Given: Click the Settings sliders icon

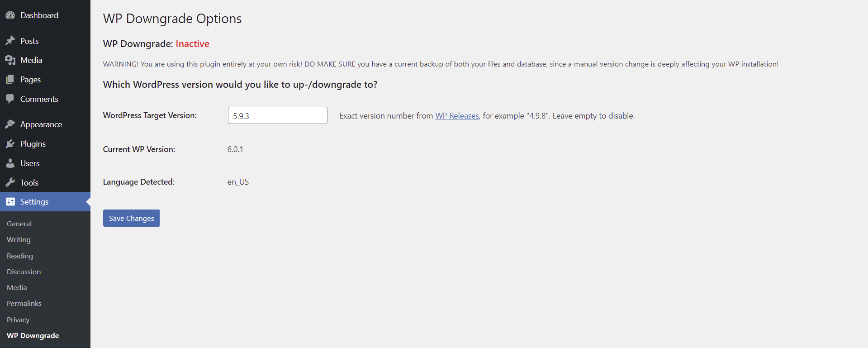Looking at the screenshot, I should click(x=11, y=202).
